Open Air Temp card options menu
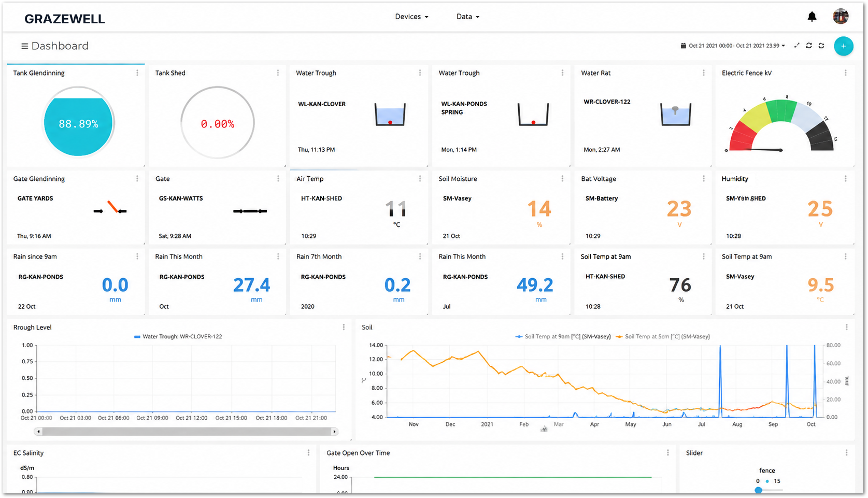Screen dimensions: 868x498 pyautogui.click(x=420, y=179)
